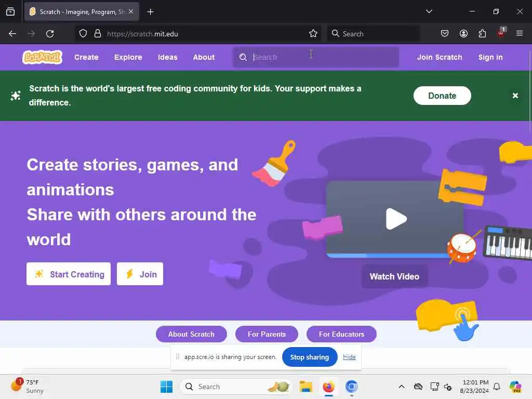
Task: Open the Create menu item
Action: [x=87, y=57]
